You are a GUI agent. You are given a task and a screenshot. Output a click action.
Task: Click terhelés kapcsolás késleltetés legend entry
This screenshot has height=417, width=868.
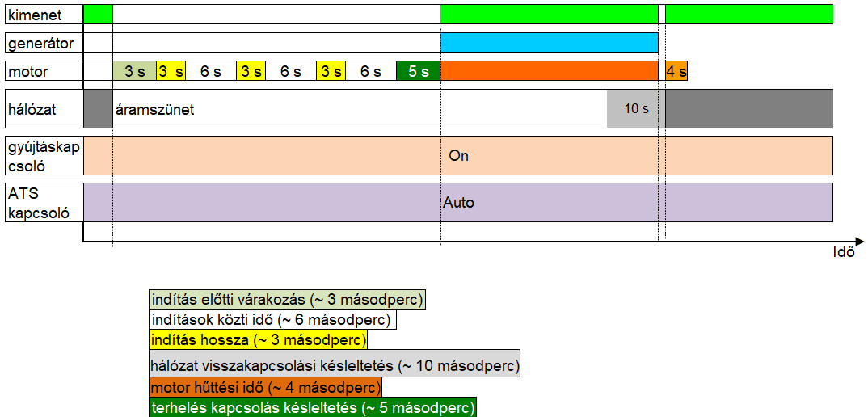click(x=313, y=406)
